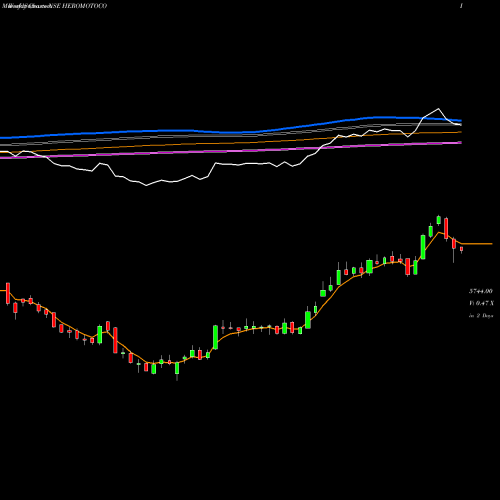The width and height of the screenshot is (500, 500).
Task: Click the last red candle on the right
Action: click(462, 249)
